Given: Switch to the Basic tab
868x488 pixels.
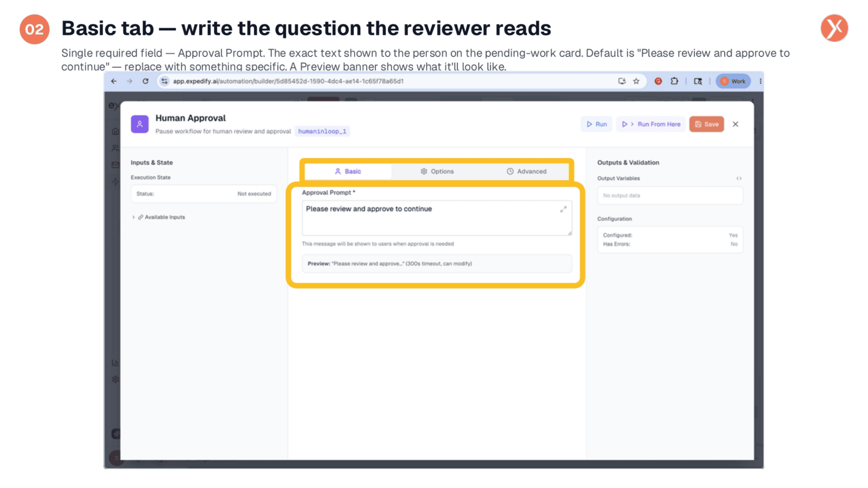Looking at the screenshot, I should tap(348, 171).
